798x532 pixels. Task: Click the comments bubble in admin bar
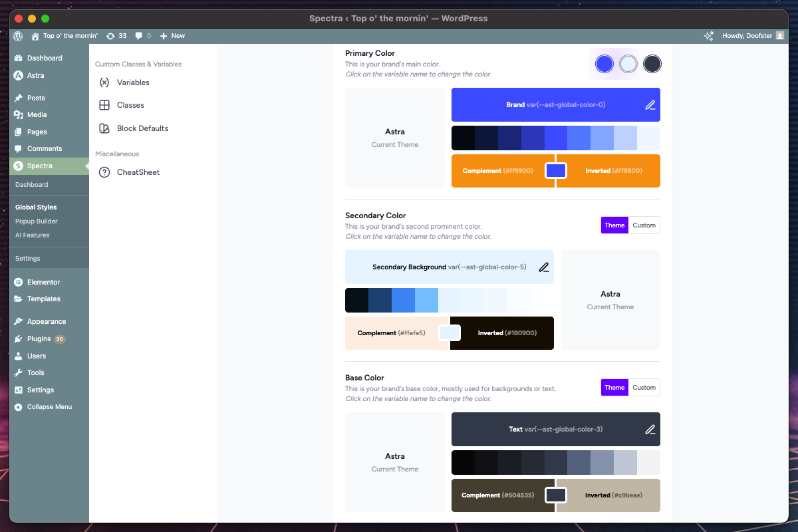click(x=142, y=36)
